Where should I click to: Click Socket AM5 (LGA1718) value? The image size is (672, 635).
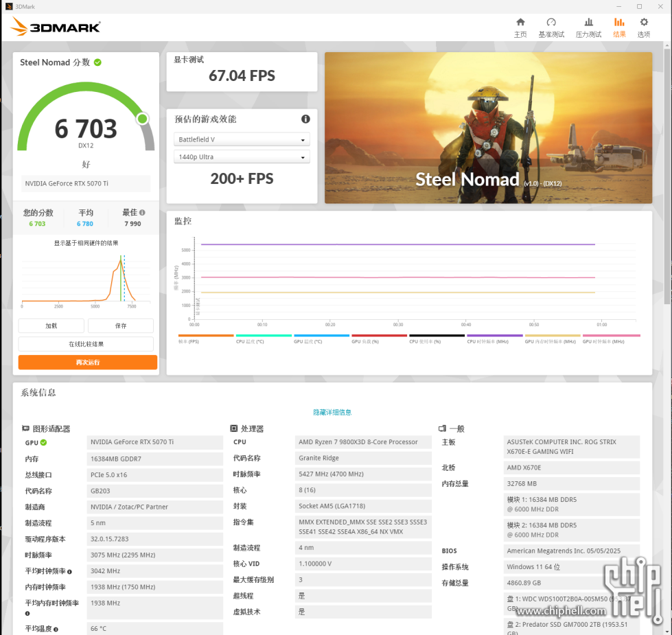click(x=363, y=506)
